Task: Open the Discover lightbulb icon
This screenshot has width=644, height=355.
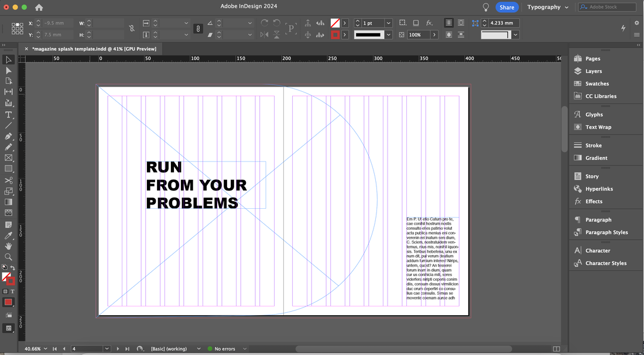Action: [x=486, y=7]
